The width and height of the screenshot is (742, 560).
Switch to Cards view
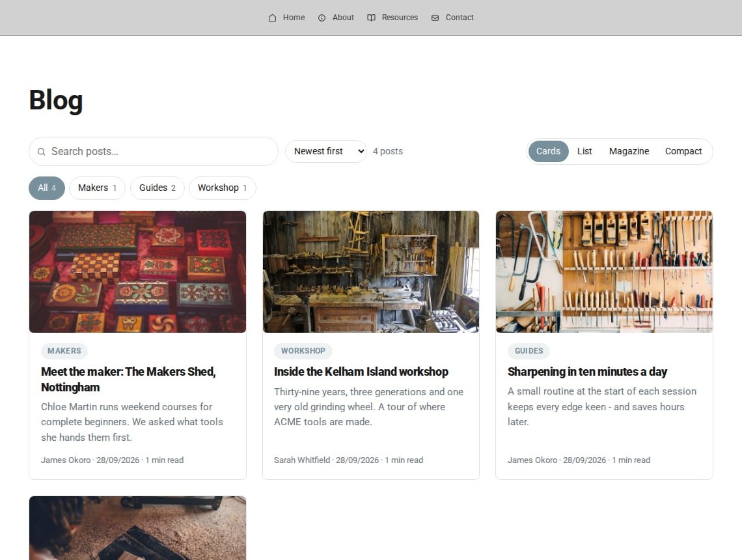click(x=548, y=152)
